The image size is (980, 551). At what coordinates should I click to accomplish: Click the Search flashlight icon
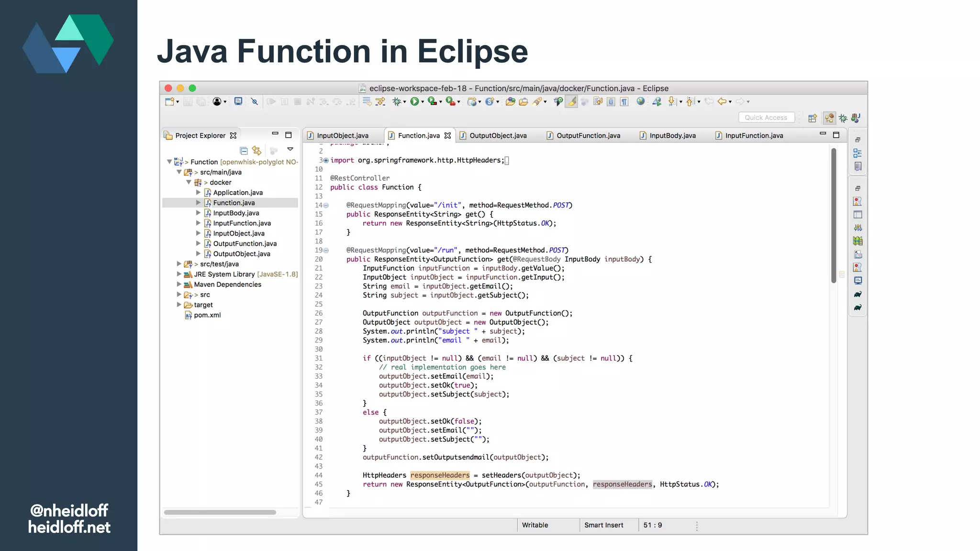[537, 101]
